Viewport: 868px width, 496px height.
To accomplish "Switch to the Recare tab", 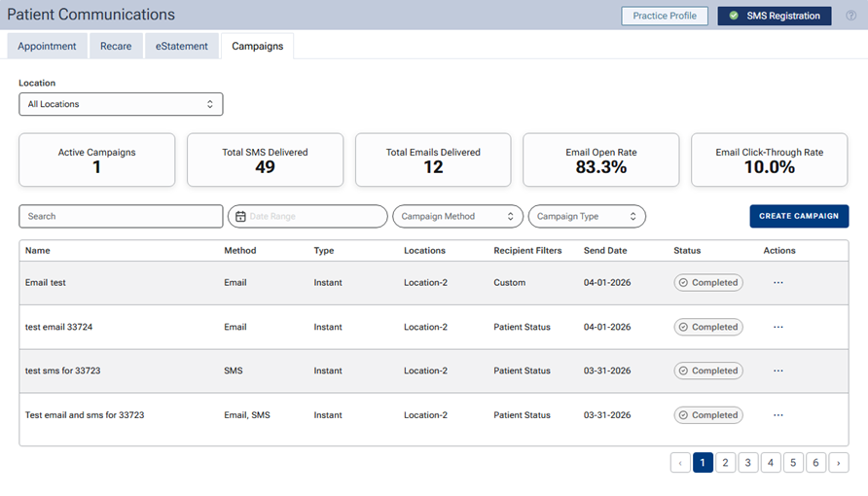I will coord(116,46).
